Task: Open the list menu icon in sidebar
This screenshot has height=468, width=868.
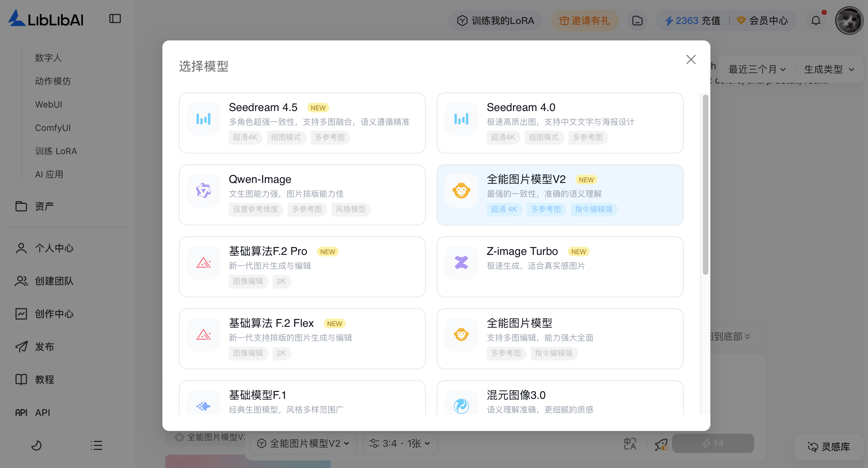Action: (x=97, y=445)
